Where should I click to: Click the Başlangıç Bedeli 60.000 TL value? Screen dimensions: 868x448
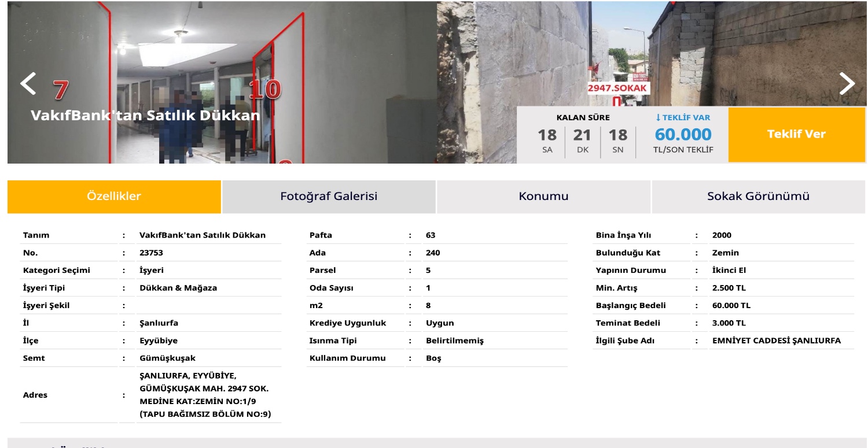(731, 305)
